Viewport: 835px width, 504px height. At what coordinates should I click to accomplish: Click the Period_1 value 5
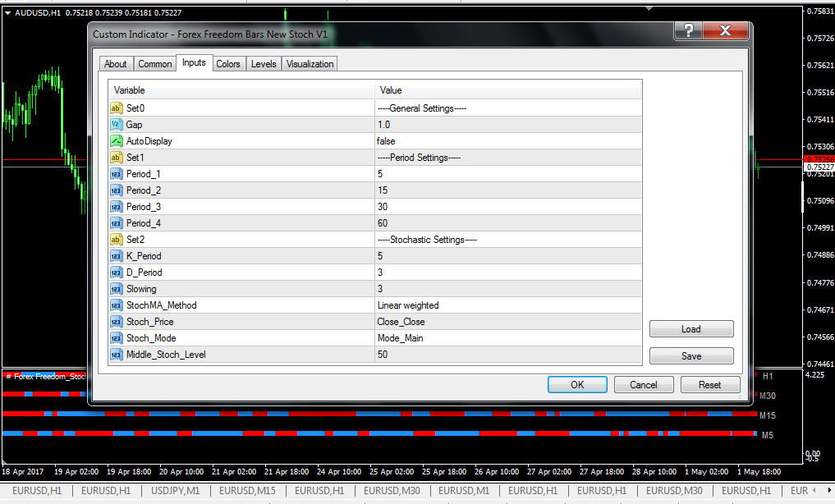coord(380,174)
